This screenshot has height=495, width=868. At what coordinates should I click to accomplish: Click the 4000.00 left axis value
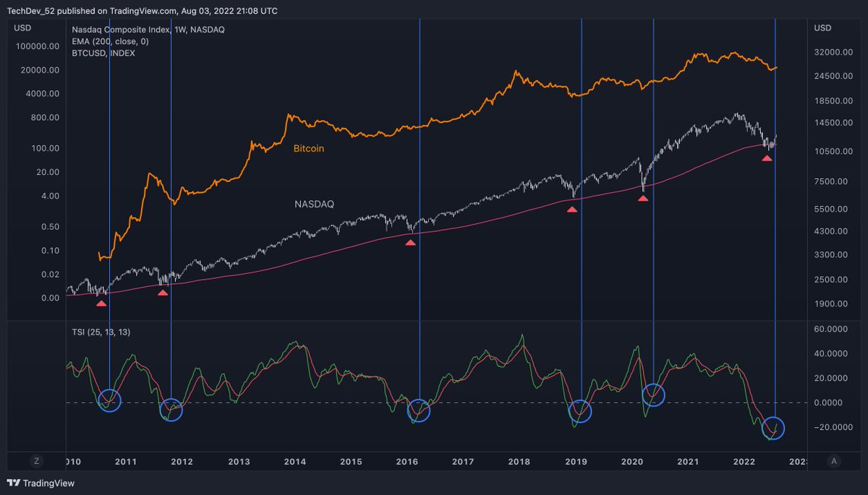tap(43, 94)
